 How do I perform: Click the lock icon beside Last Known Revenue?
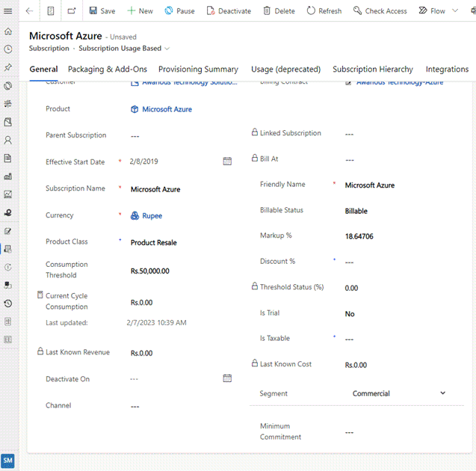click(x=40, y=351)
